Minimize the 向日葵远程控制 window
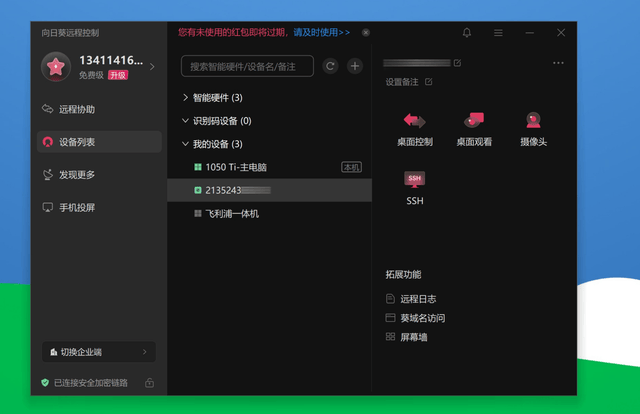This screenshot has width=640, height=414. pyautogui.click(x=529, y=33)
